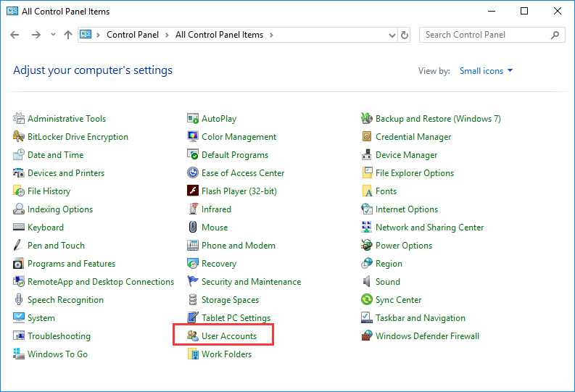The image size is (575, 392).
Task: Select the Control Panel breadcrumb
Action: (x=133, y=35)
